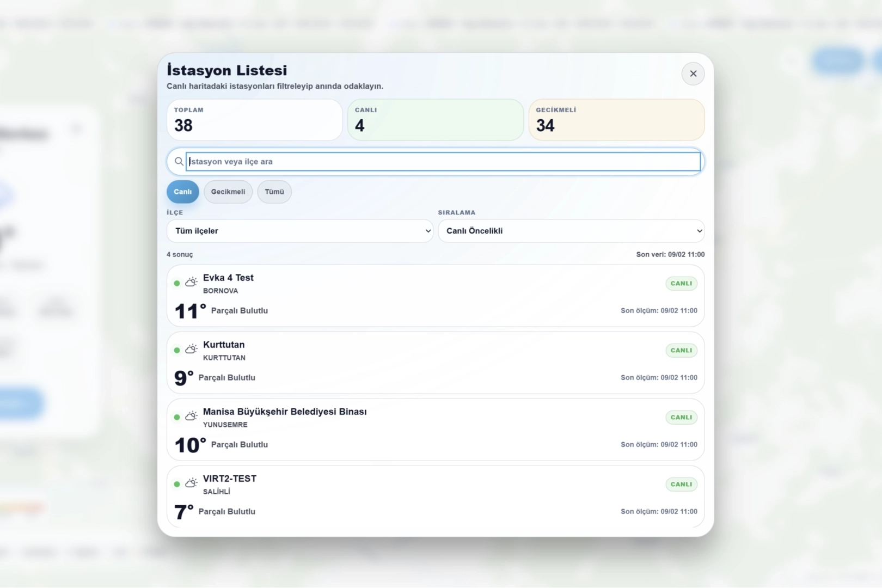Image resolution: width=882 pixels, height=588 pixels.
Task: Open the Manisa Büyükşehir Belediyesi Binası station
Action: tap(285, 412)
